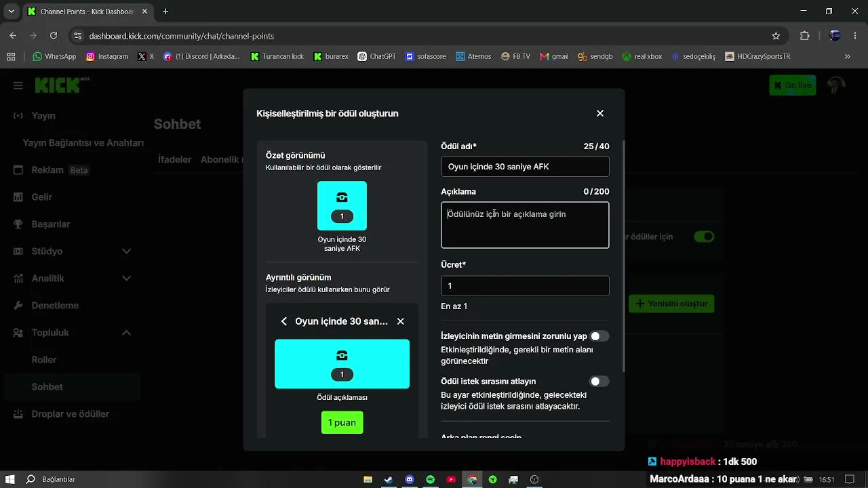The height and width of the screenshot is (488, 868).
Task: Open Yayın Bağlantısı ve Anahtarı link
Action: point(83,143)
